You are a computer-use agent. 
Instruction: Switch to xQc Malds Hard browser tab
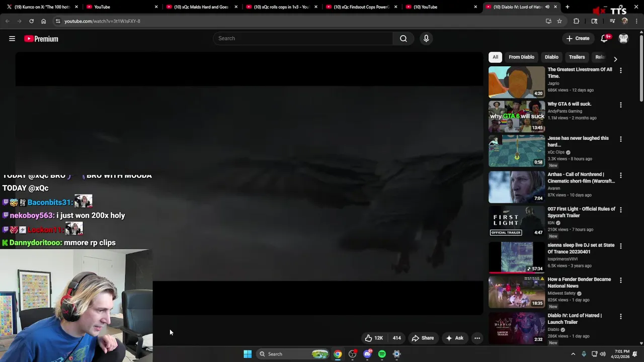201,7
